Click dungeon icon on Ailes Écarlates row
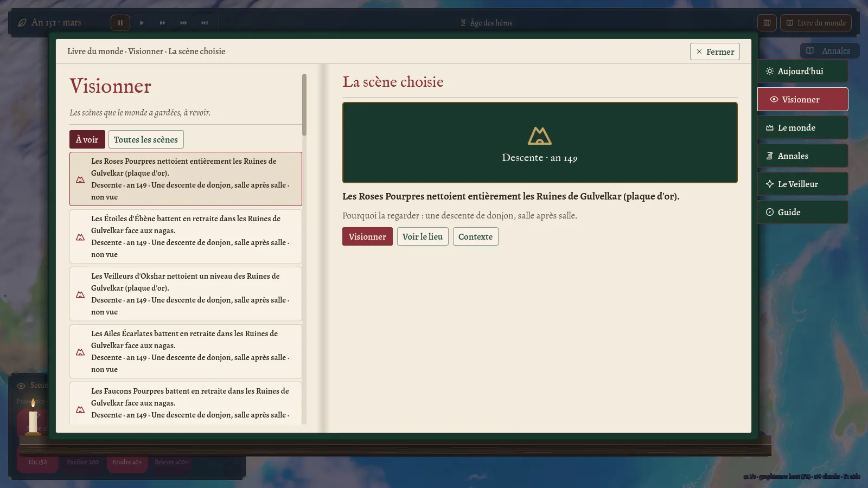Viewport: 868px width, 488px height. coord(80,352)
